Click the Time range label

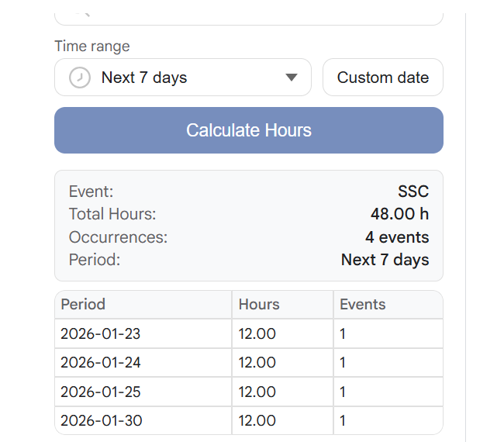pos(92,47)
